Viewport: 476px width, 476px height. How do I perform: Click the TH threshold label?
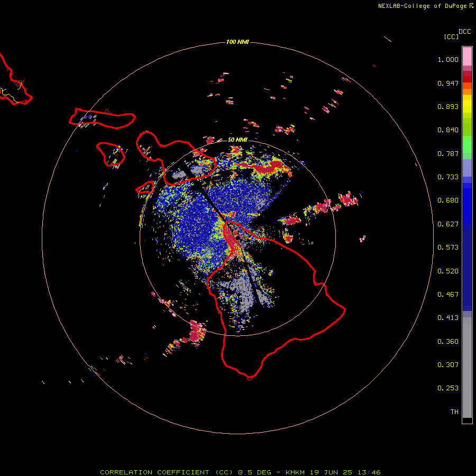454,412
